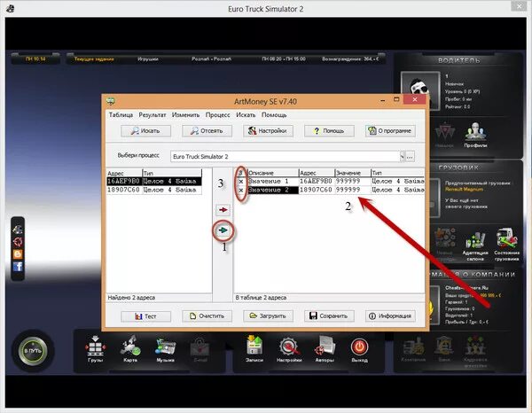Click the Адрес header in left results list
This screenshot has width=532, height=413.
tap(124, 174)
